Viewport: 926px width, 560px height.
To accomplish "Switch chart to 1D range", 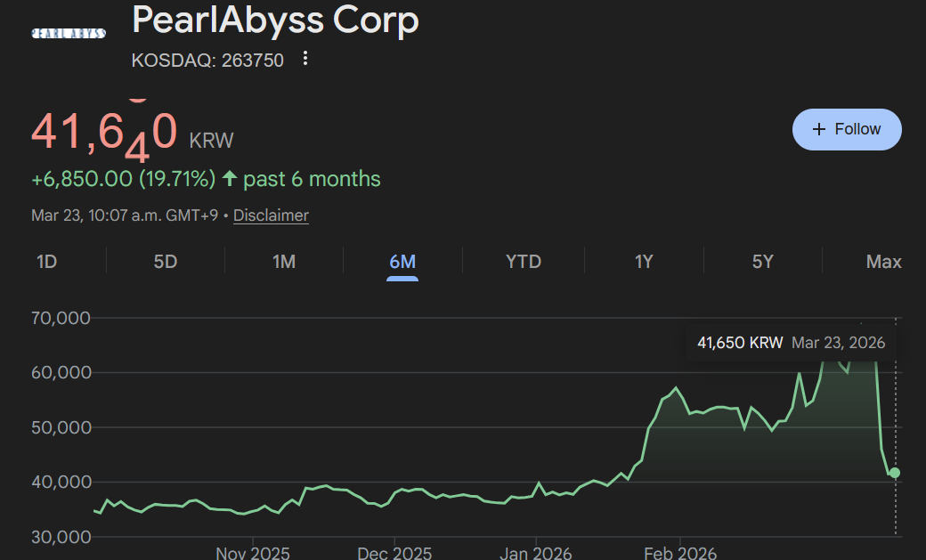I will click(x=46, y=261).
